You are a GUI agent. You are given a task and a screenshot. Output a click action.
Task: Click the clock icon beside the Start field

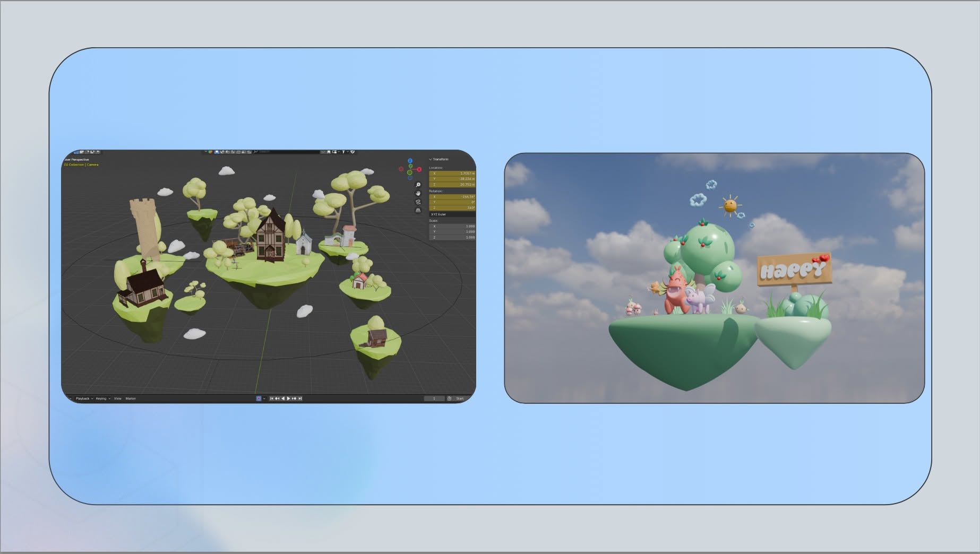pyautogui.click(x=449, y=399)
